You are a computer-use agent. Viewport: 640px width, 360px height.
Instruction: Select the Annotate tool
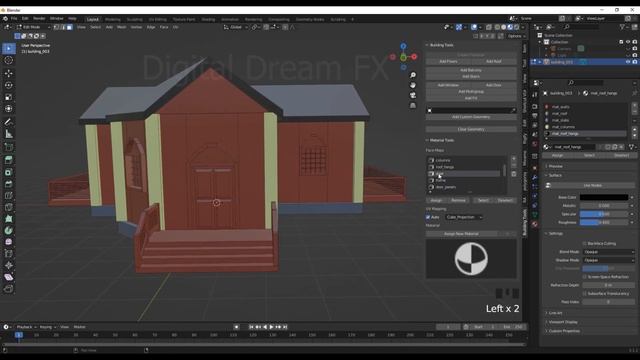click(9, 122)
